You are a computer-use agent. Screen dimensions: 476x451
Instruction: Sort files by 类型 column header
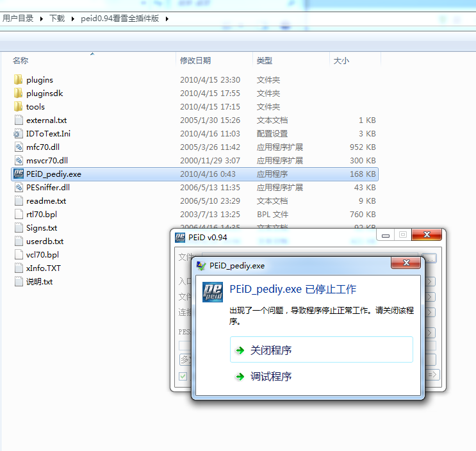(x=264, y=60)
